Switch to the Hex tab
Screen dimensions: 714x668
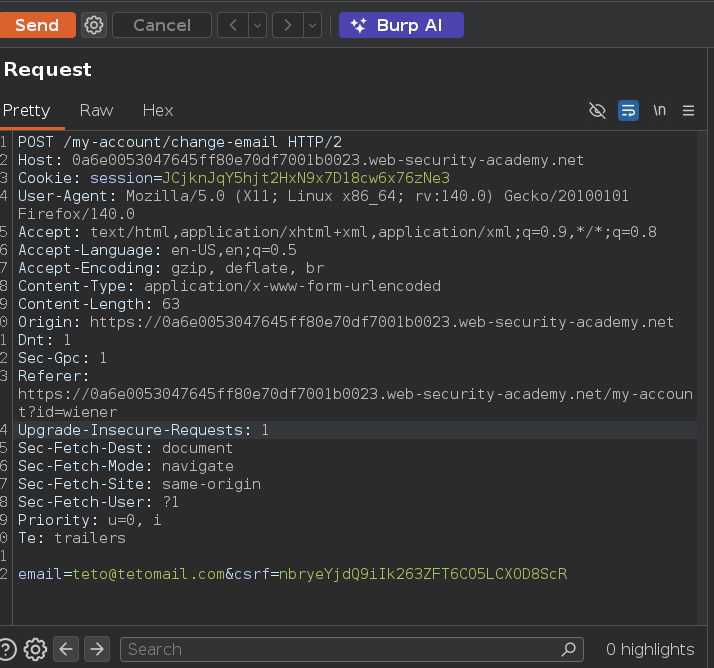point(158,110)
